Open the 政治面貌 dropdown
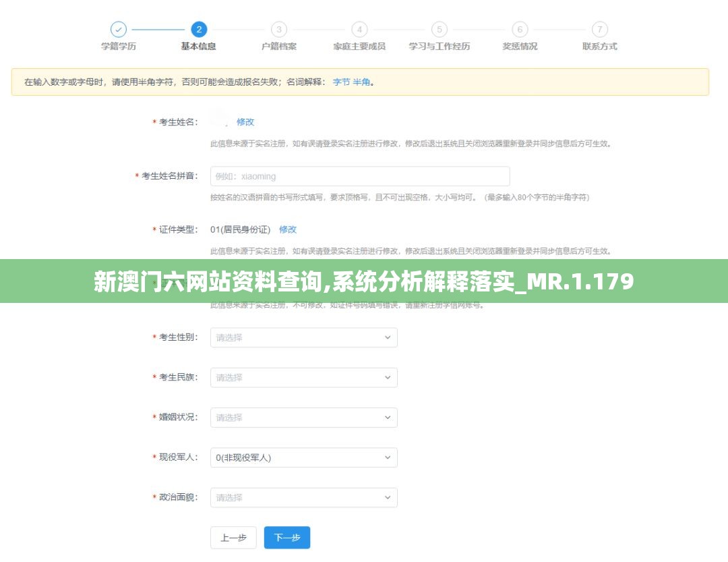The image size is (728, 562). coord(303,497)
